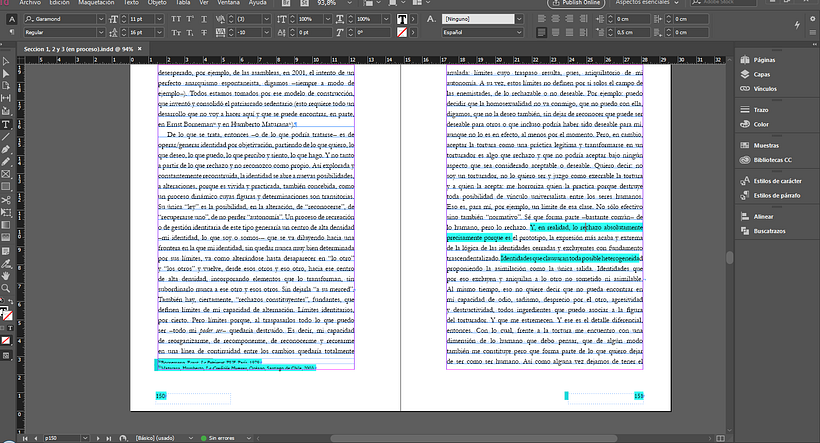Go to the first page arrow

point(25,438)
